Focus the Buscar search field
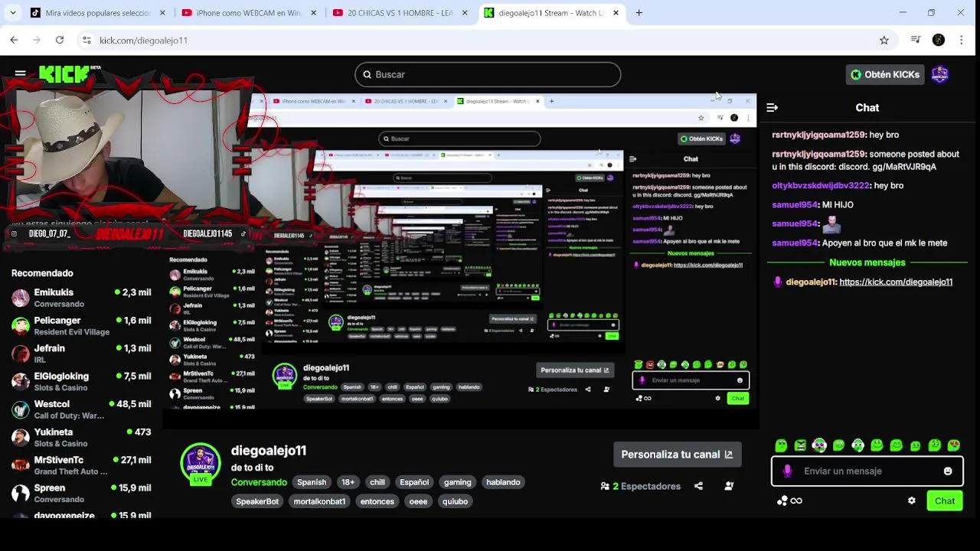 [488, 74]
